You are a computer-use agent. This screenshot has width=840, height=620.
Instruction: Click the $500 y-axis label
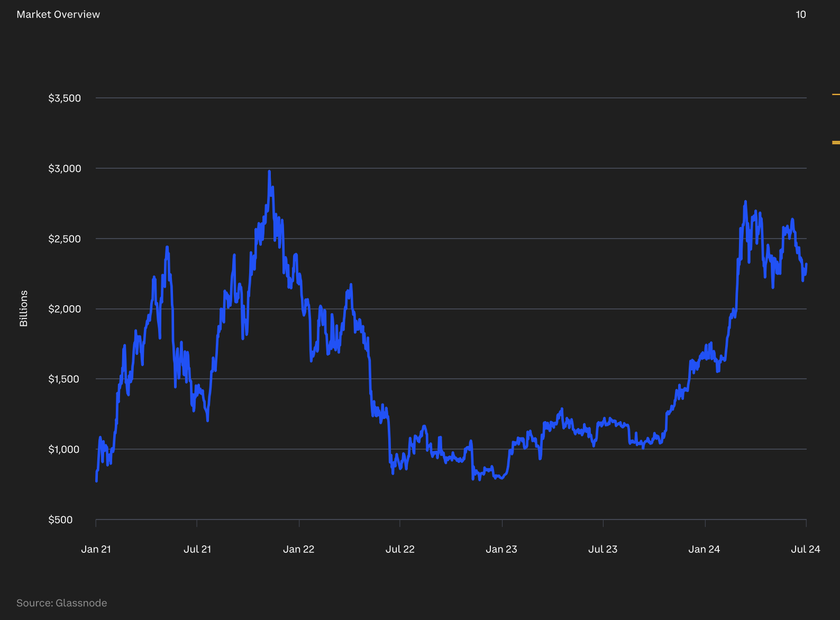click(x=60, y=519)
